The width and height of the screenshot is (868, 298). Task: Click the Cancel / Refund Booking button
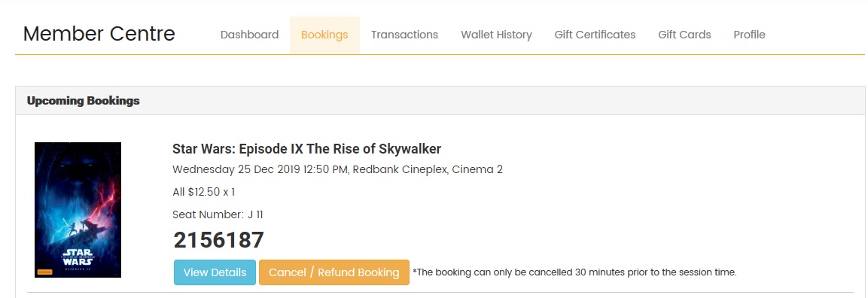(x=333, y=272)
